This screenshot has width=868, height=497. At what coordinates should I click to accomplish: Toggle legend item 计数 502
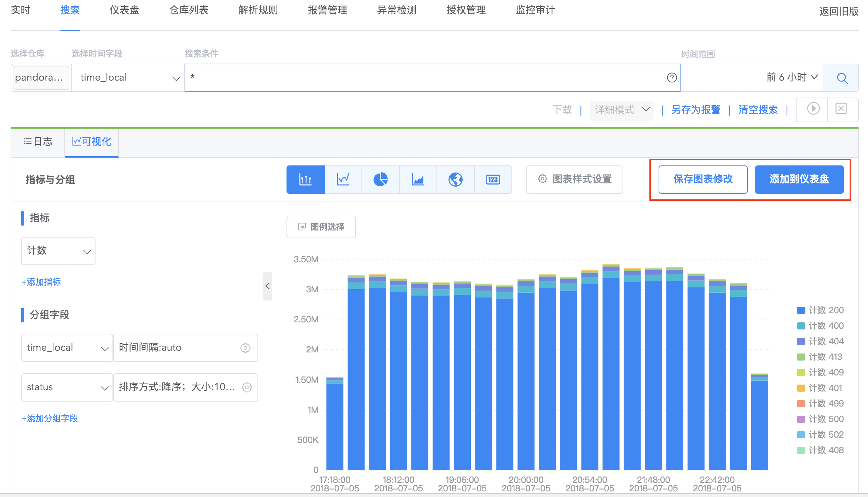click(820, 435)
